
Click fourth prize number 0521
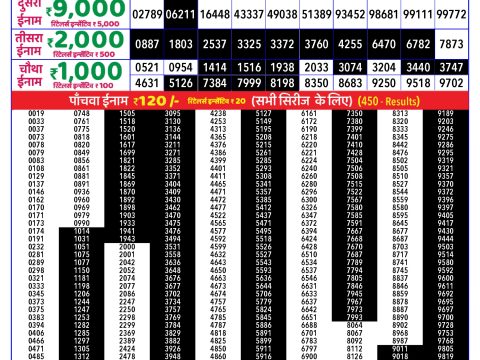147,67
